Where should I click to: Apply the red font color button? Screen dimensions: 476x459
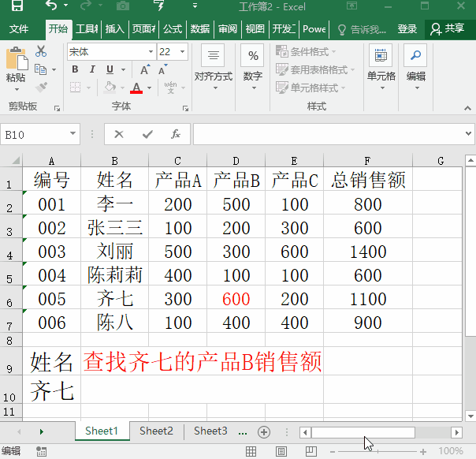coord(136,88)
